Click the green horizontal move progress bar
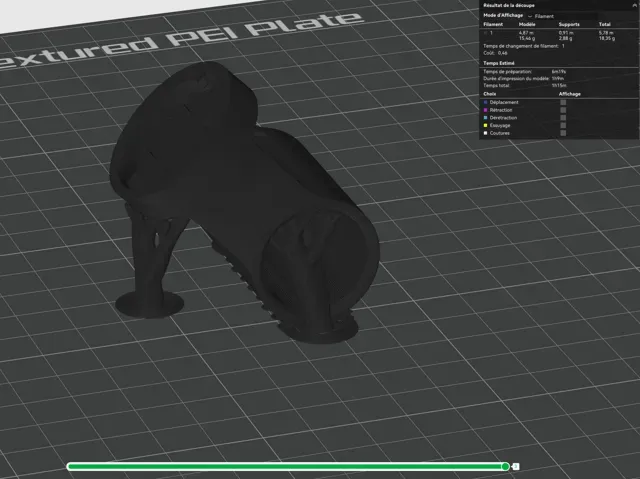Image resolution: width=640 pixels, height=479 pixels. pyautogui.click(x=286, y=466)
